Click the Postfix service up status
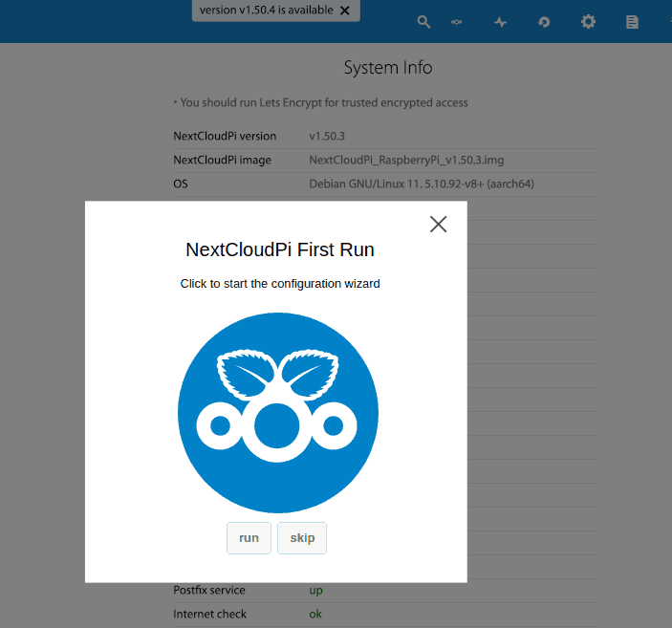 click(x=315, y=591)
